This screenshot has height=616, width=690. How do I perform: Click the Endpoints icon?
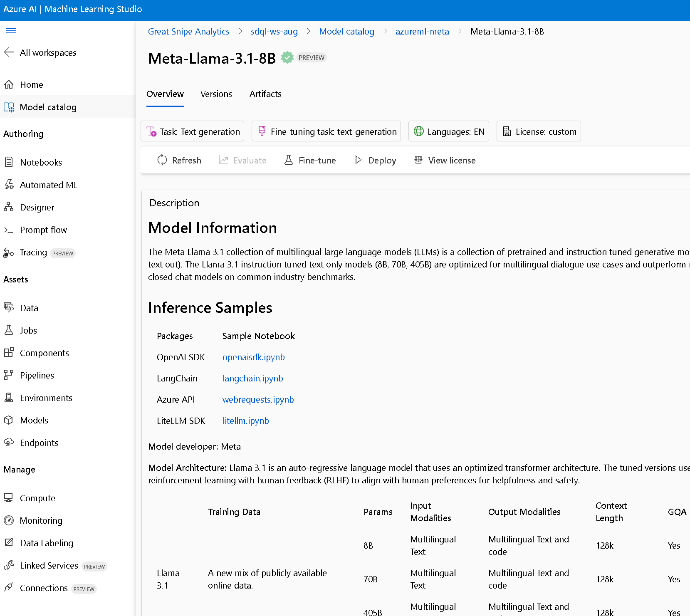[9, 442]
